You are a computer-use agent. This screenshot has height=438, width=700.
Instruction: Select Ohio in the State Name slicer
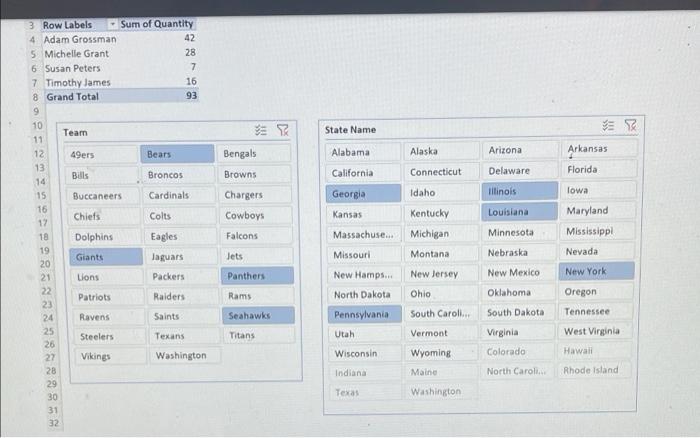[442, 294]
